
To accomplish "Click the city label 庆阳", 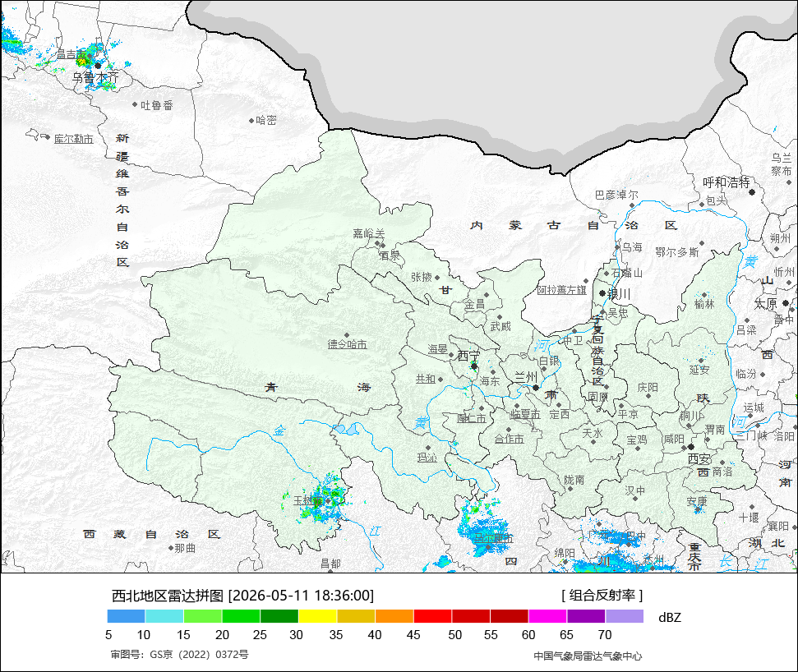I will (x=648, y=388).
